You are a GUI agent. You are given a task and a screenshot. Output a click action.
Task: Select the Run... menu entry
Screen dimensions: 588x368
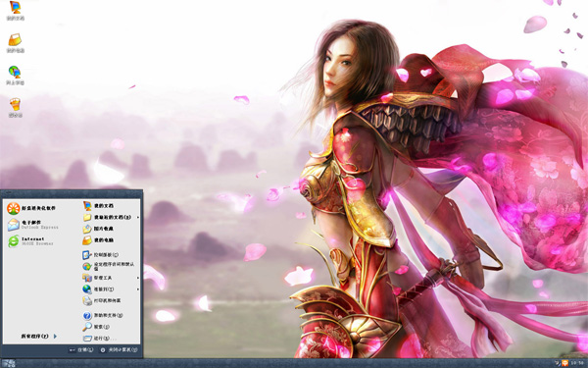pyautogui.click(x=98, y=339)
